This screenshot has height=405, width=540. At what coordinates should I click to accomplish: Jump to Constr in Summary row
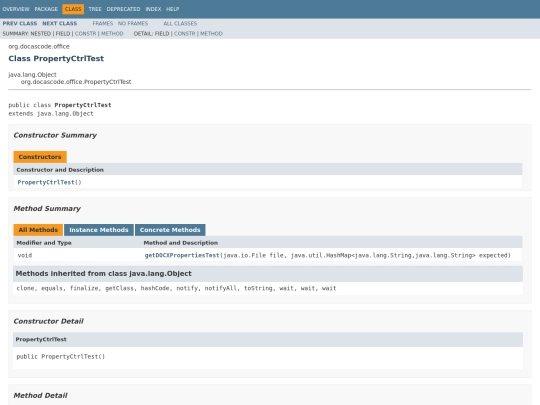85,33
